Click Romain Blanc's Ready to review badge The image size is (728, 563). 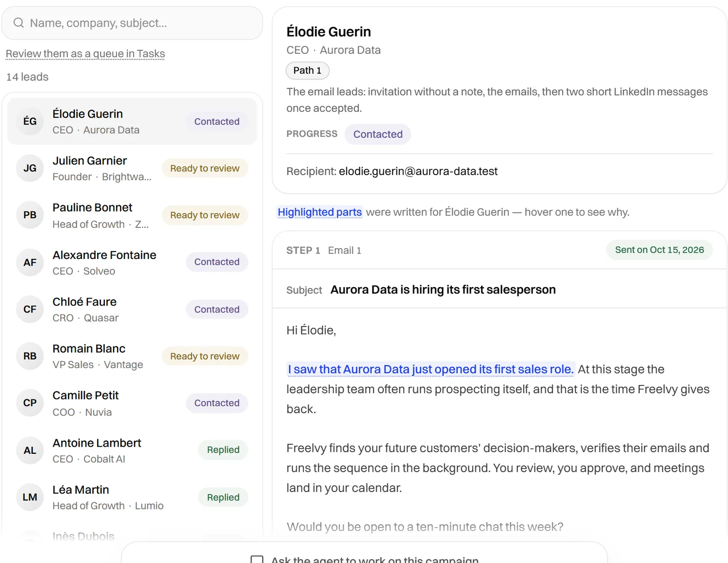205,356
